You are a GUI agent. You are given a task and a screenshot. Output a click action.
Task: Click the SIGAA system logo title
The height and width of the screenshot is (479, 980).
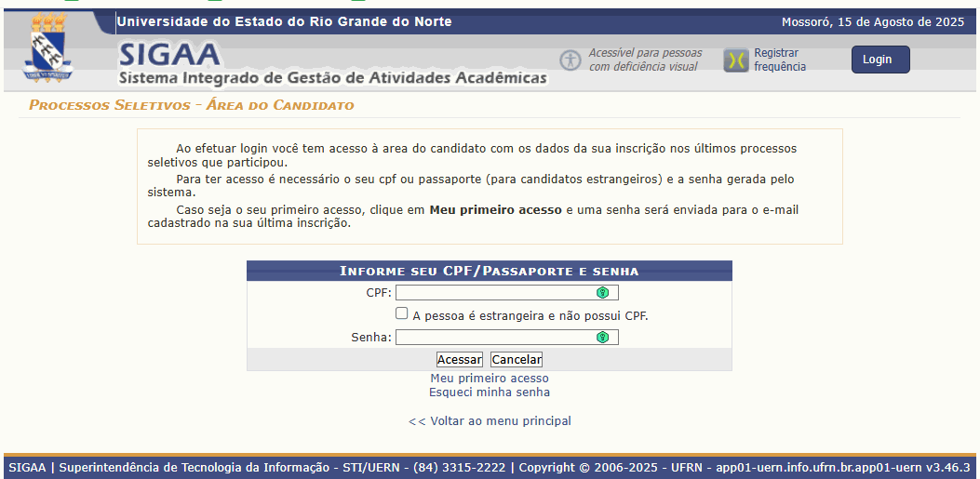pos(169,55)
